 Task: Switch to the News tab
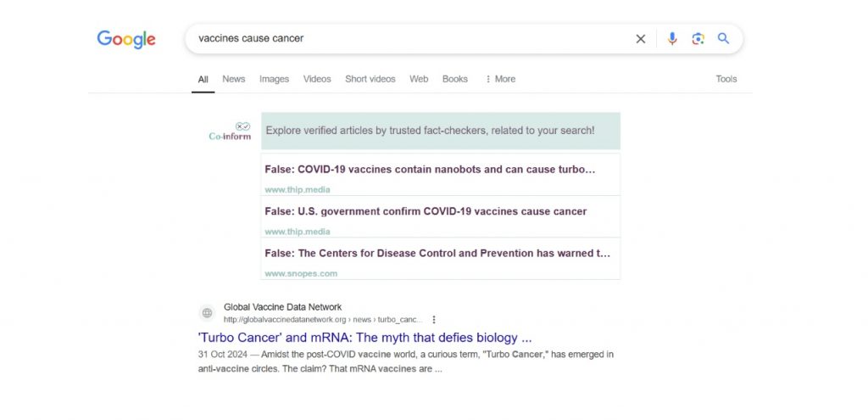click(x=233, y=79)
